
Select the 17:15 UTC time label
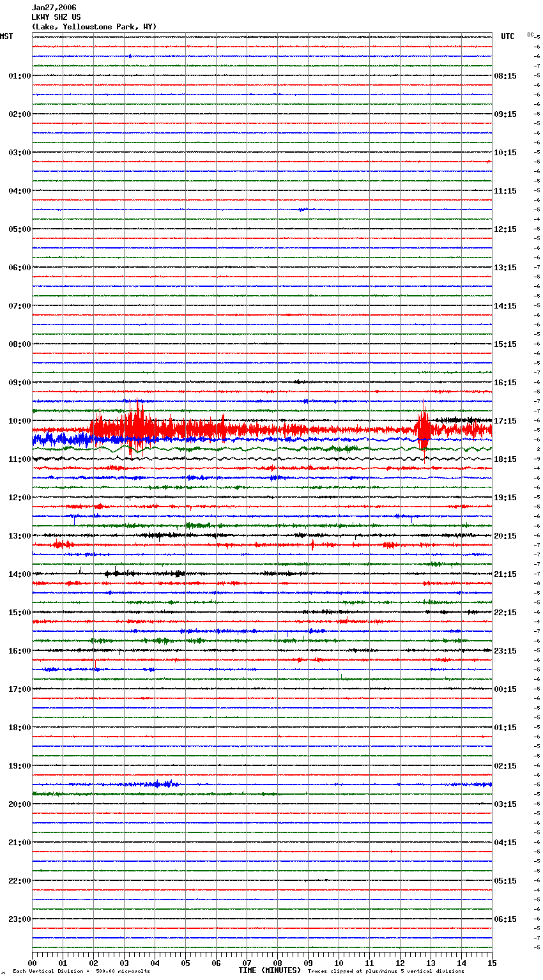coord(505,421)
